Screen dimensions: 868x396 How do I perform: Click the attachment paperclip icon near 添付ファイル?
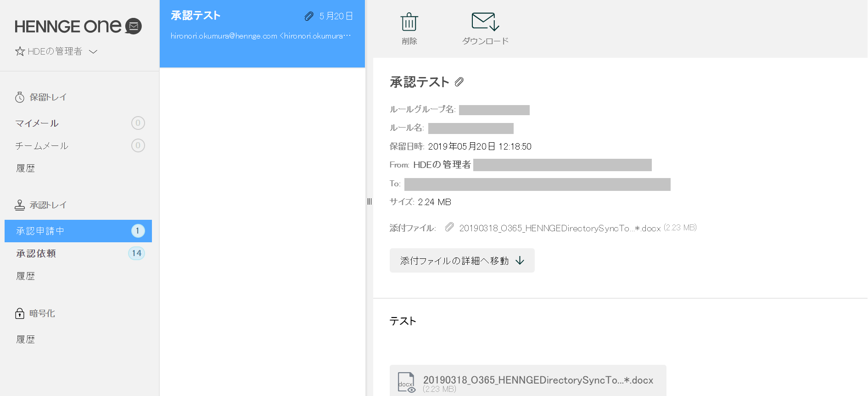point(449,227)
